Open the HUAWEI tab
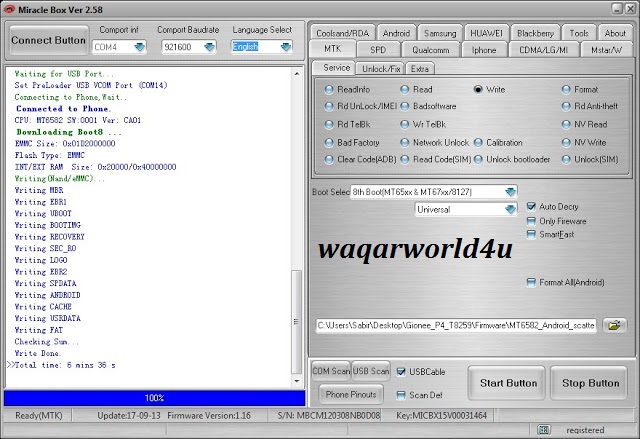Viewport: 640px width, 439px height. 487,33
